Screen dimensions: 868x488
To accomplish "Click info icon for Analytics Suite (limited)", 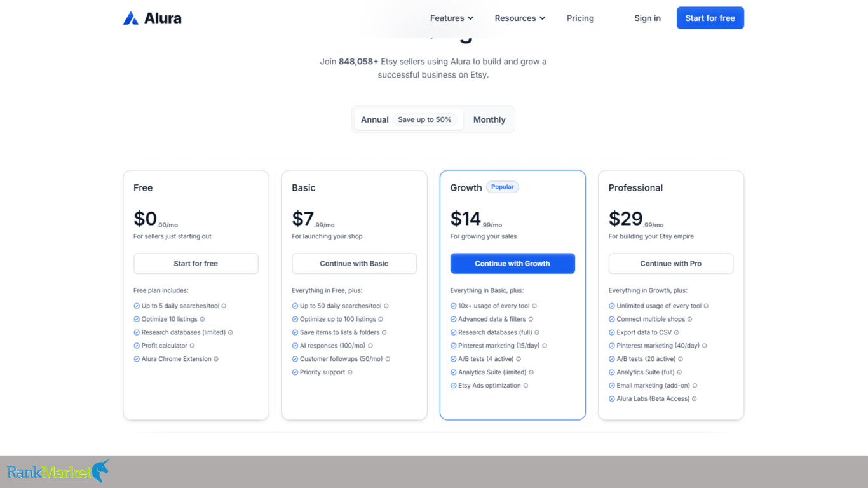I will click(531, 372).
